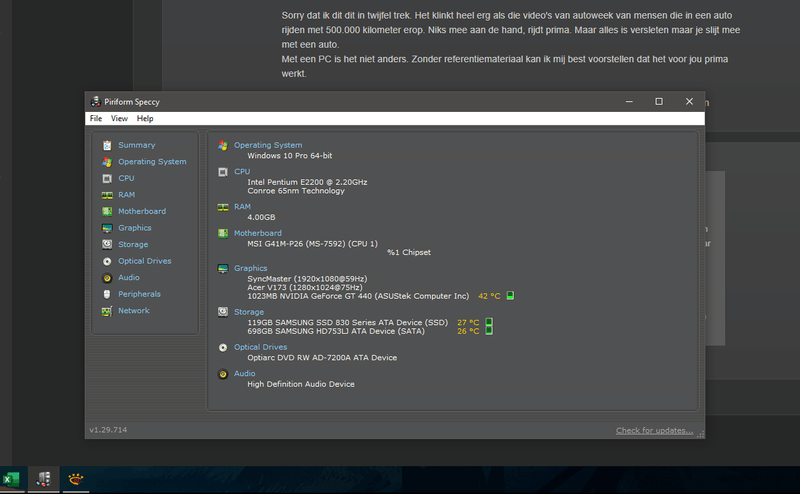Click 'Optiarc DVD RW AD-7200A ATA Device' text
Image resolution: width=800 pixels, height=494 pixels.
[322, 358]
